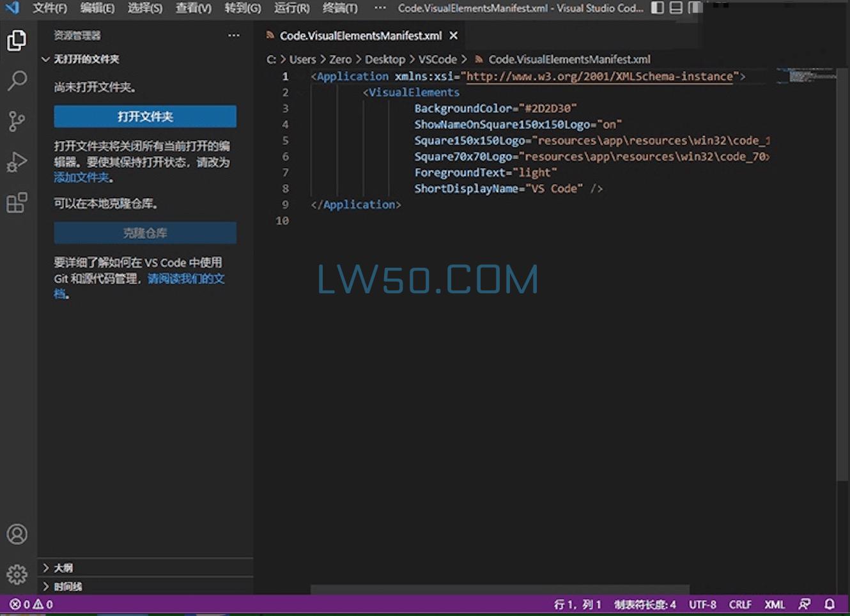Click breadcrumb Zero
Screen dimensions: 850x616
[x=340, y=59]
